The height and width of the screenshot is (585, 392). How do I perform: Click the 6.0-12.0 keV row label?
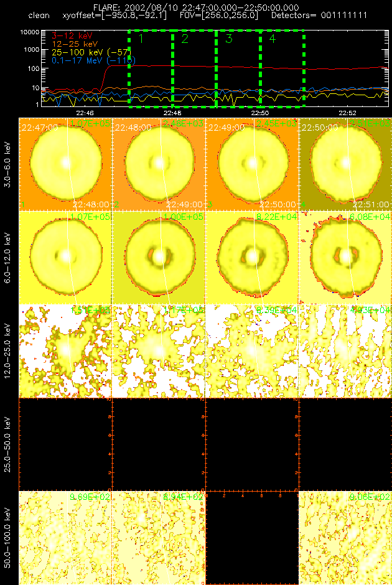[x=7, y=258]
